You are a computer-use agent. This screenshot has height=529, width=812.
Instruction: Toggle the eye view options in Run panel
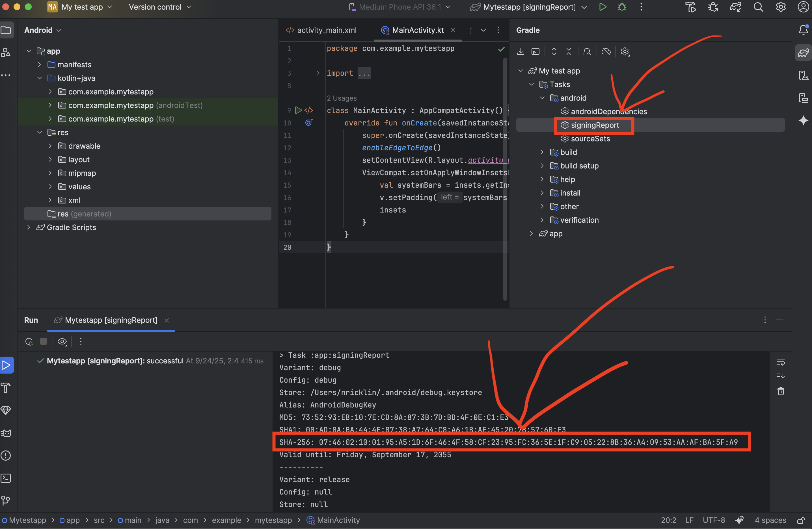62,341
